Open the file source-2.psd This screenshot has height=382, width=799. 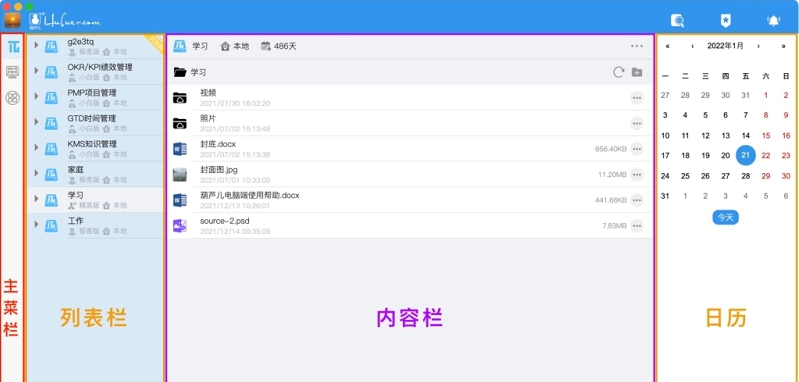click(410, 226)
